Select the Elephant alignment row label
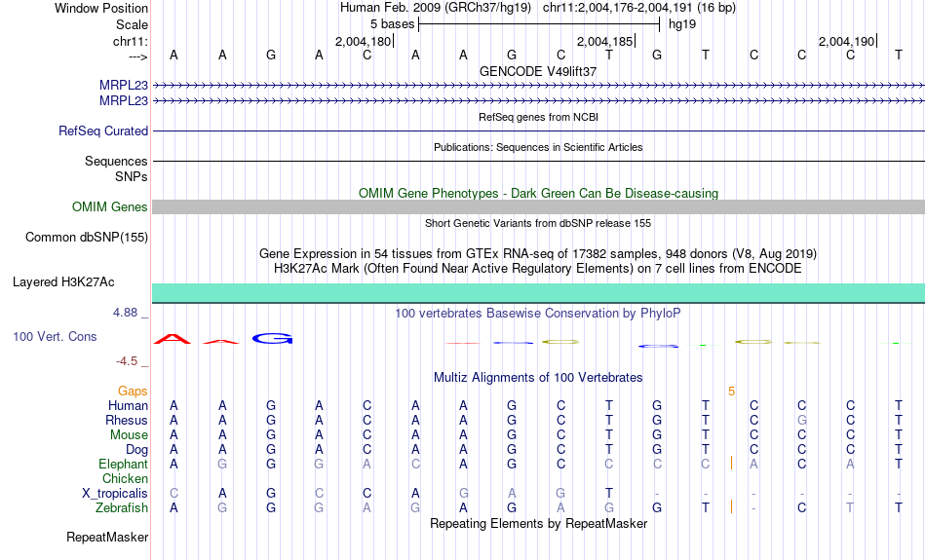 pyautogui.click(x=123, y=464)
